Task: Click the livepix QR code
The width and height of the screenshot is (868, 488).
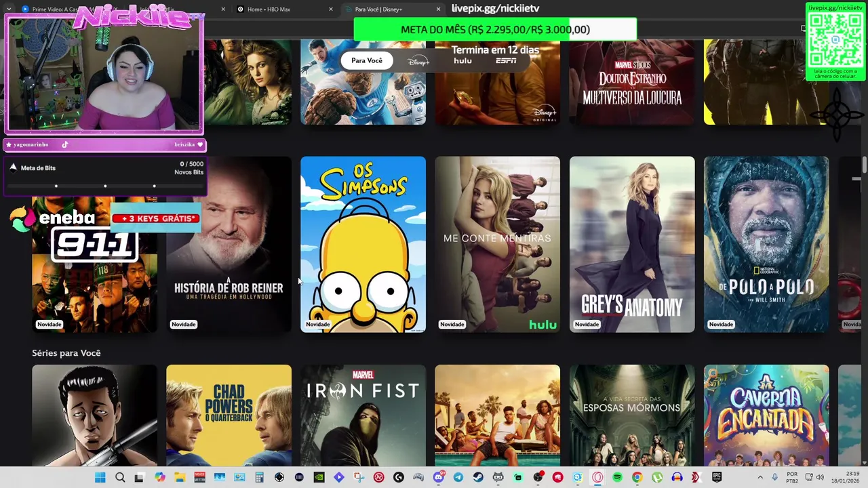Action: pos(835,40)
